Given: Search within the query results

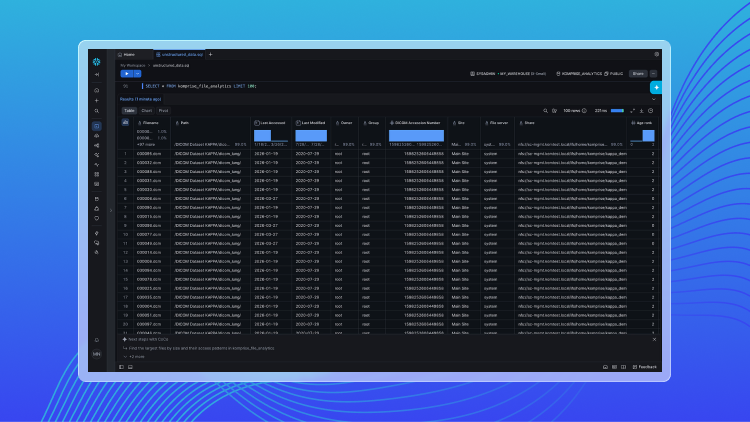Looking at the screenshot, I should [545, 111].
